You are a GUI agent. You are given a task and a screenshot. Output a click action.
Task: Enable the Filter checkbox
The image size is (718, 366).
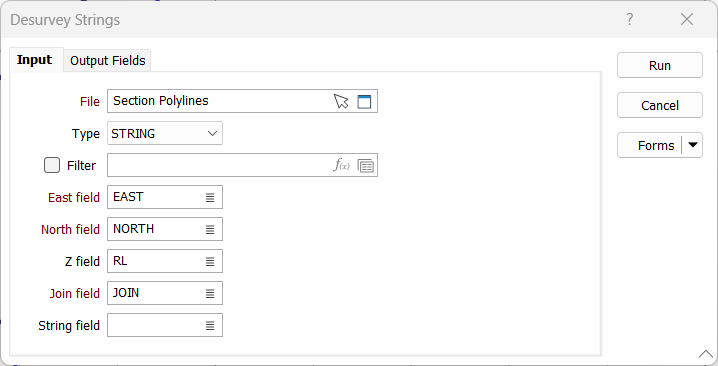tap(52, 165)
